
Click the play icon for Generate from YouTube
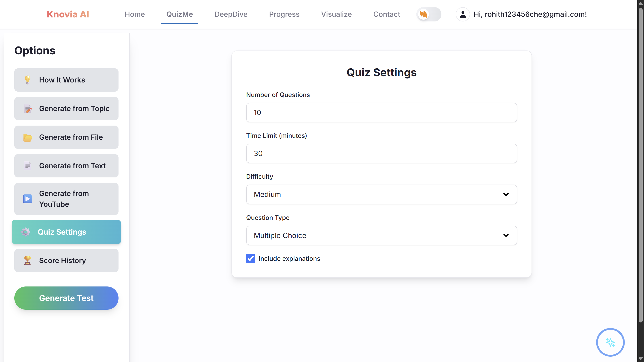28,199
